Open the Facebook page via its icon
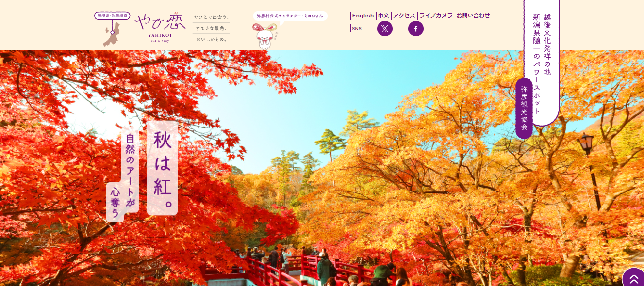The image size is (644, 286). [x=416, y=29]
